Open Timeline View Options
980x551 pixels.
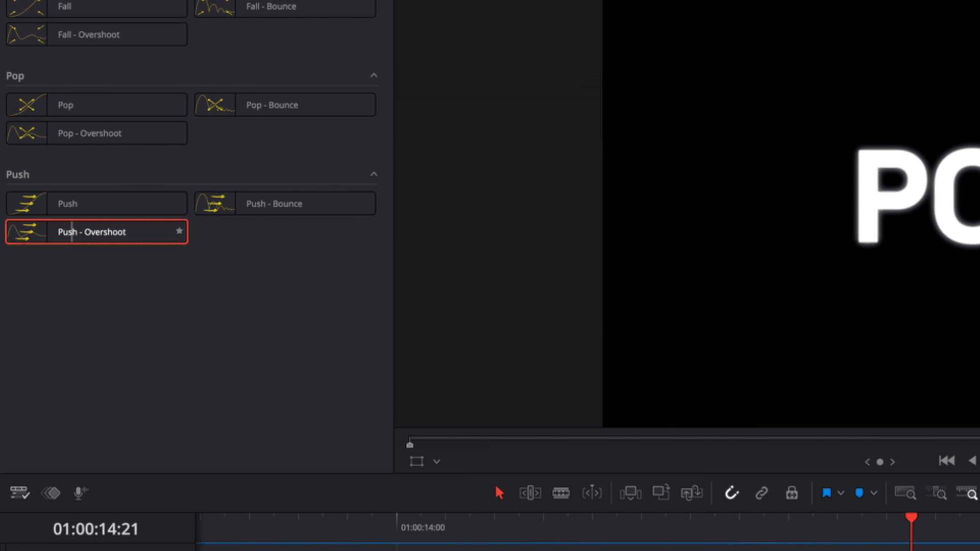click(x=20, y=493)
